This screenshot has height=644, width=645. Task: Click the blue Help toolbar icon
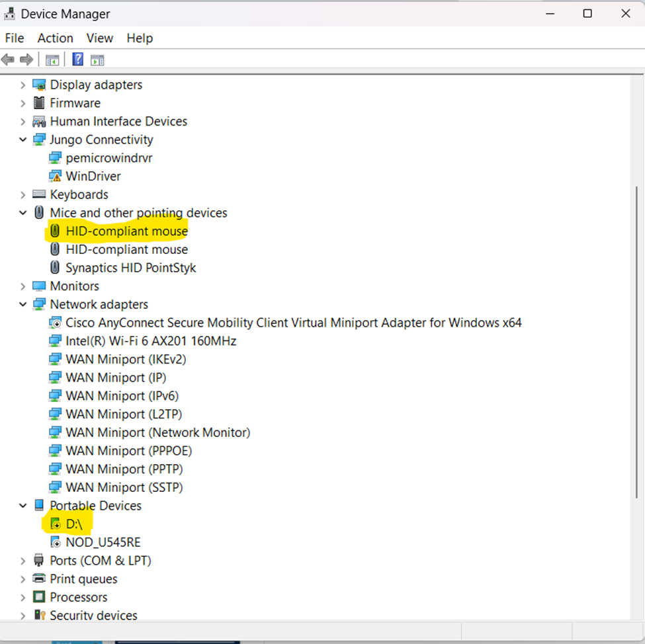coord(78,60)
